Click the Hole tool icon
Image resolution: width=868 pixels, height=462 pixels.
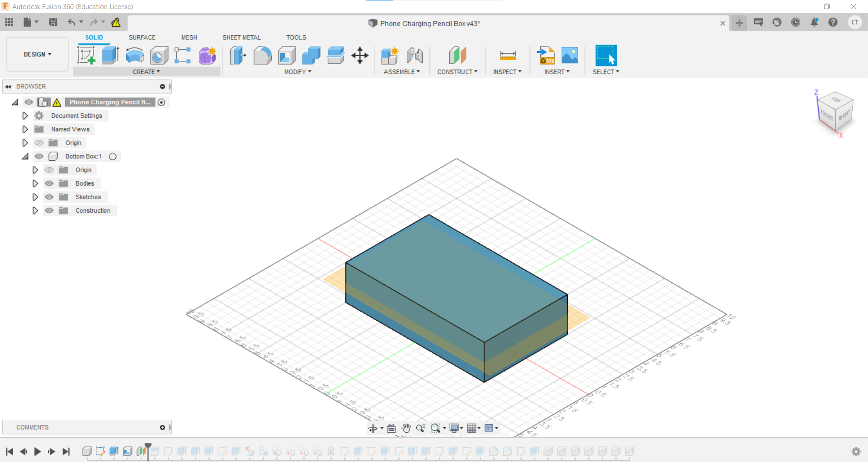159,56
